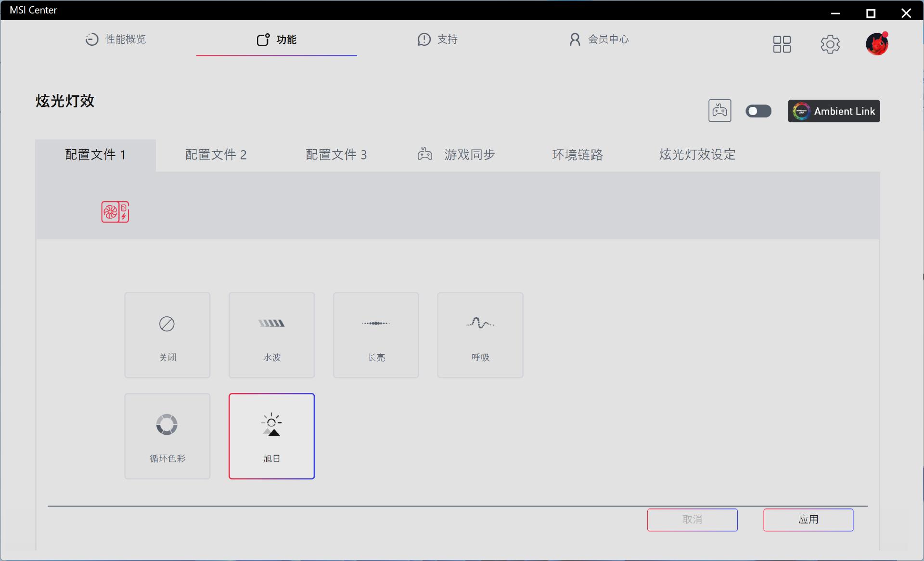Viewport: 924px width, 561px height.
Task: Open the red dragon user avatar
Action: (x=876, y=44)
